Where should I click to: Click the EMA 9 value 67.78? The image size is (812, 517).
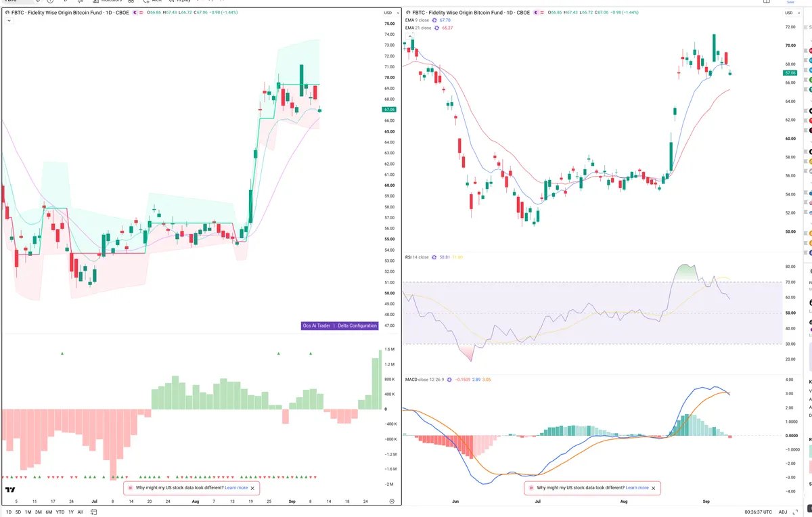click(x=445, y=20)
